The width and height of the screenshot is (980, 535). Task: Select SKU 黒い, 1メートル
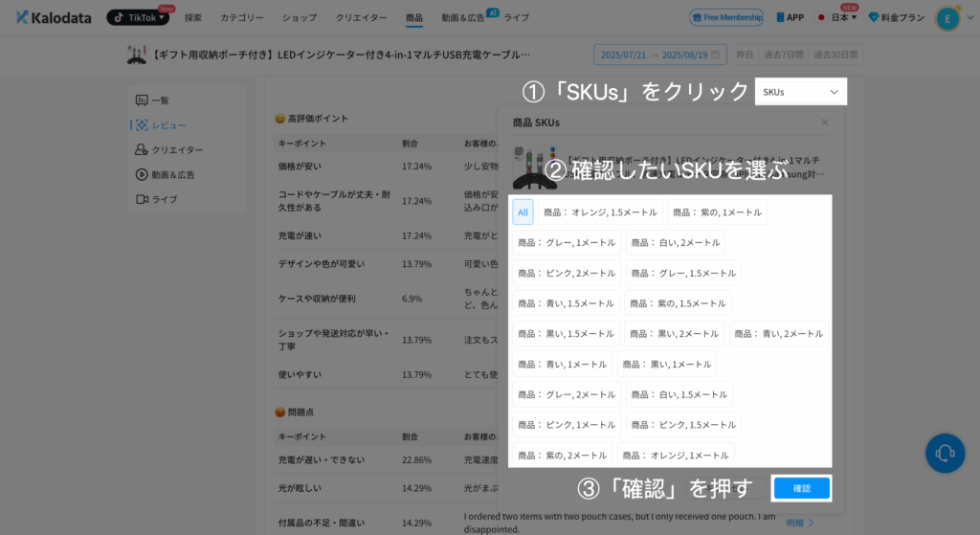[667, 364]
